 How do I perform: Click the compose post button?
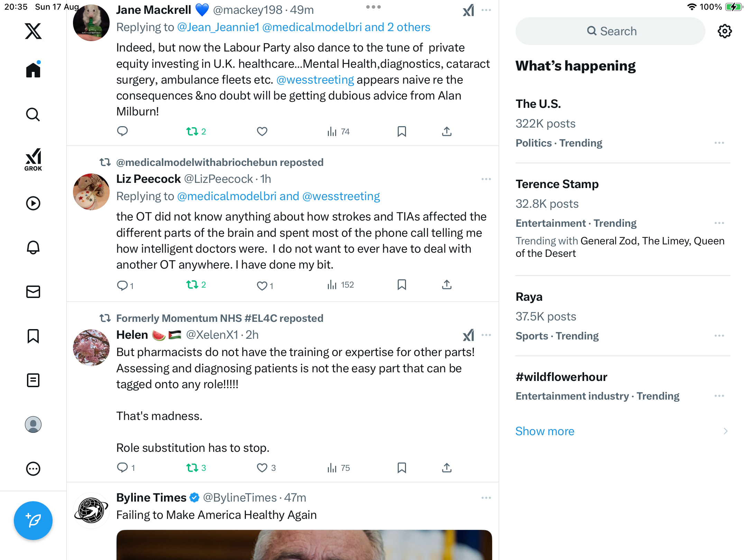click(33, 520)
